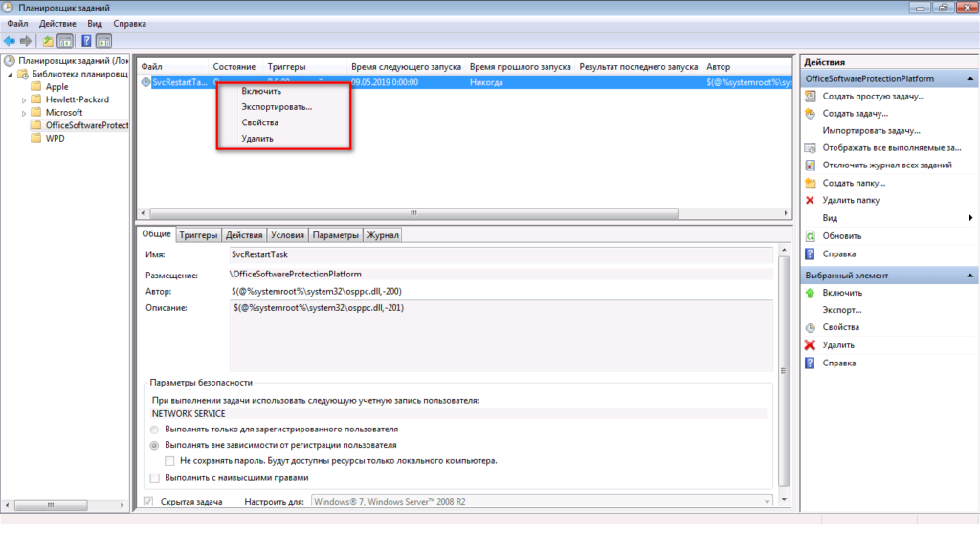Click green arrow icon beside 'Включить' in Actions

[811, 293]
